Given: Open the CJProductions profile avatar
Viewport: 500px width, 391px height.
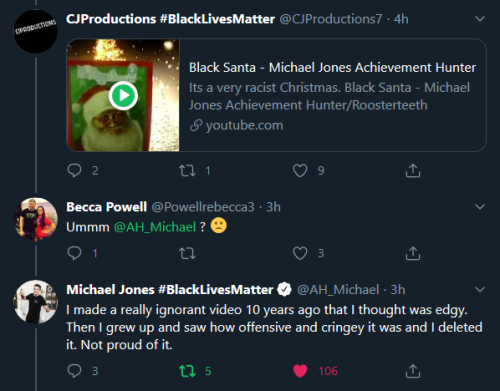Looking at the screenshot, I should click(x=36, y=31).
